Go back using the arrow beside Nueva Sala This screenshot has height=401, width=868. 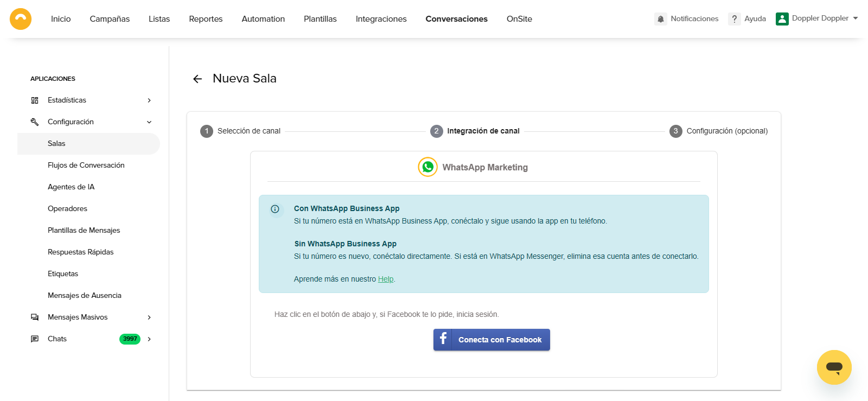click(x=197, y=79)
